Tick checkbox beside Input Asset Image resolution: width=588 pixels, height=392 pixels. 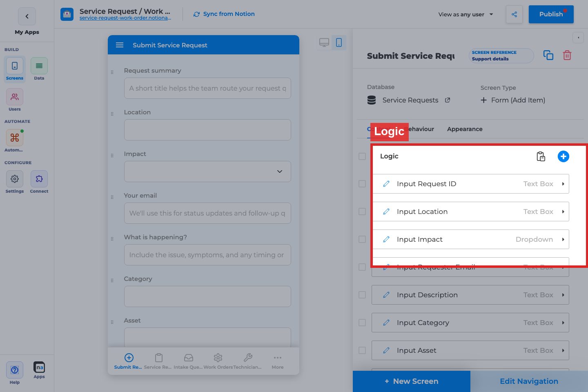pyautogui.click(x=362, y=350)
